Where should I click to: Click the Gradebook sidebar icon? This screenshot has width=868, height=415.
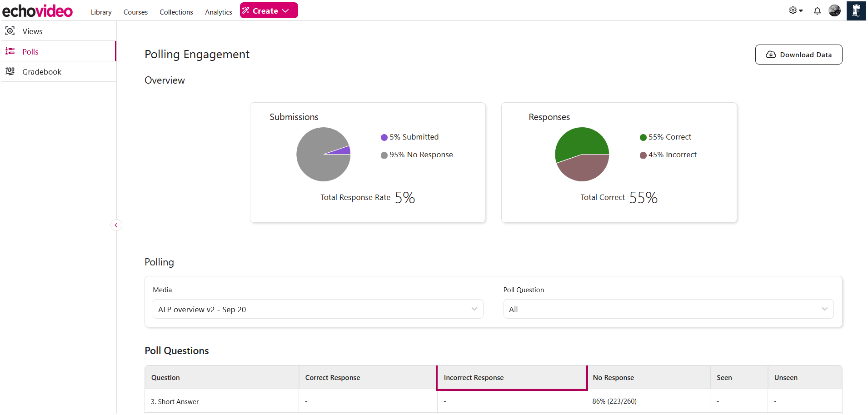tap(10, 71)
